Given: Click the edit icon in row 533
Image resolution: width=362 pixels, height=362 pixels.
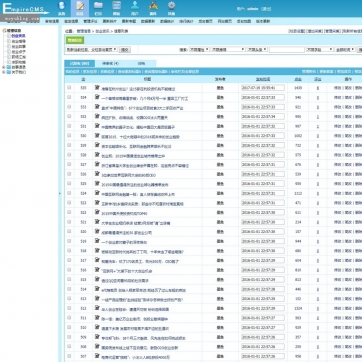Looking at the screenshot, I should (x=97, y=107).
